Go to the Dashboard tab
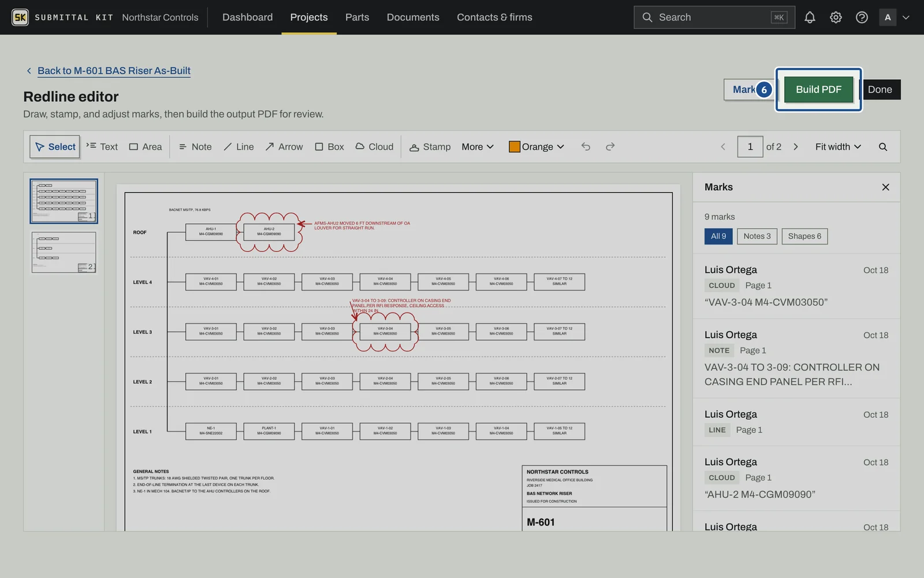This screenshot has width=924, height=578. (247, 17)
